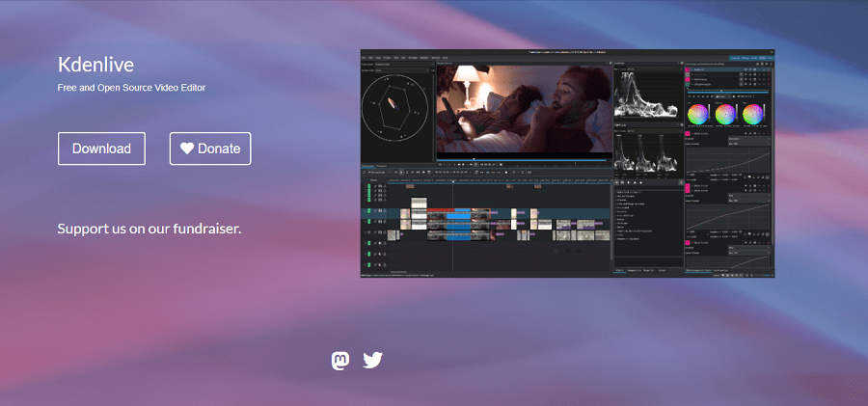Click the "Kdenlive" heading
The image size is (868, 406).
[95, 65]
